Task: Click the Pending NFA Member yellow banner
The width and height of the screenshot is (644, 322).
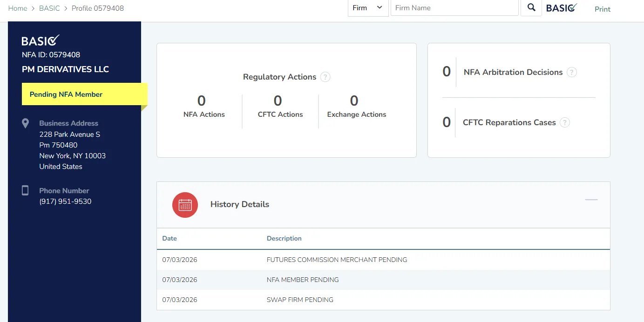Action: tap(84, 94)
